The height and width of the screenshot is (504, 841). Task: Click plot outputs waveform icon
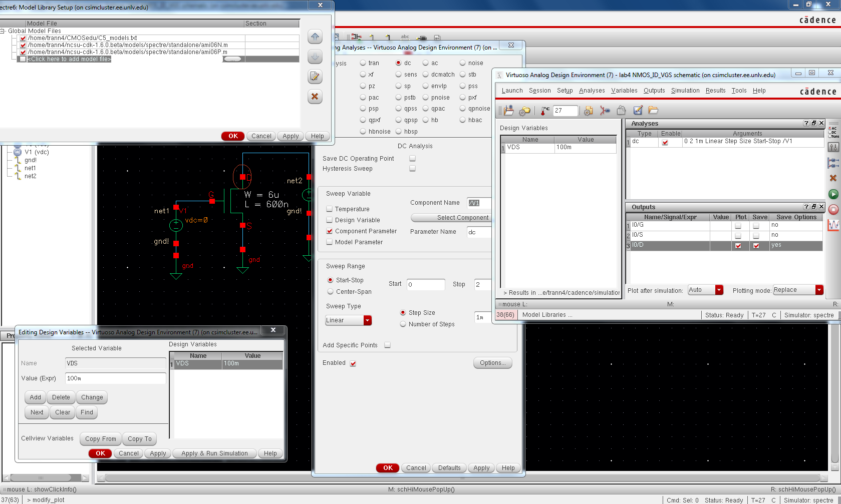[x=833, y=225]
